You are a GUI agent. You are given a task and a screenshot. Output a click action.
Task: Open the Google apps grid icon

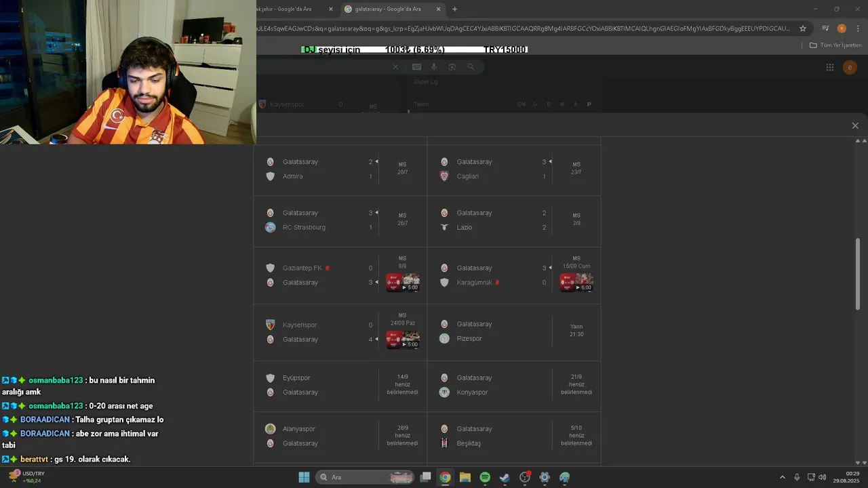click(x=830, y=67)
